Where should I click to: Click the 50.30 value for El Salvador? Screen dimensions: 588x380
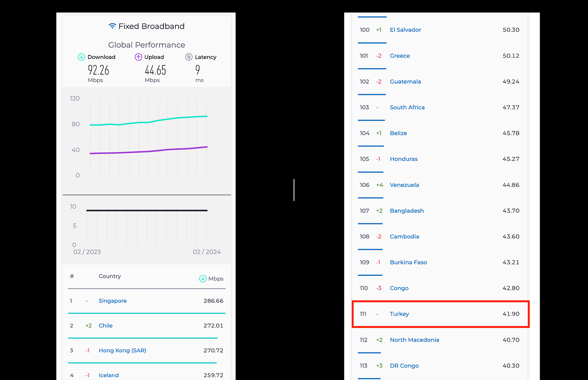[x=511, y=30]
